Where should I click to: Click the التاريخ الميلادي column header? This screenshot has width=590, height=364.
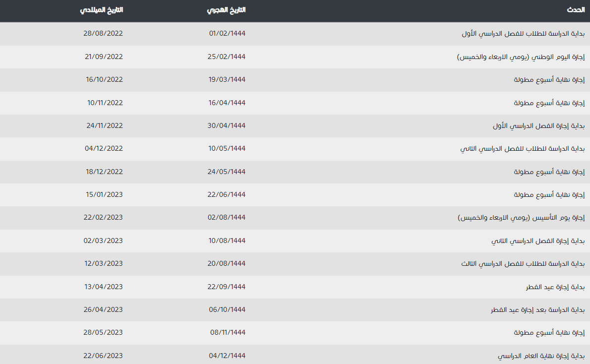coord(102,10)
